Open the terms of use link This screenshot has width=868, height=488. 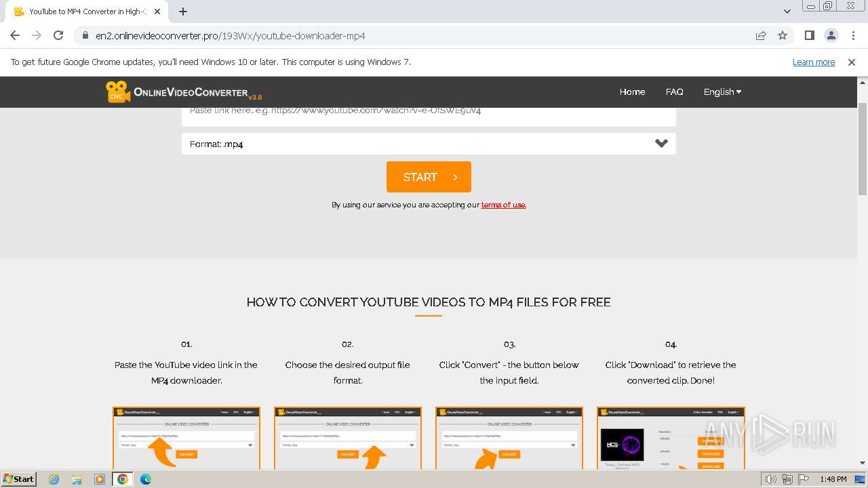tap(503, 205)
